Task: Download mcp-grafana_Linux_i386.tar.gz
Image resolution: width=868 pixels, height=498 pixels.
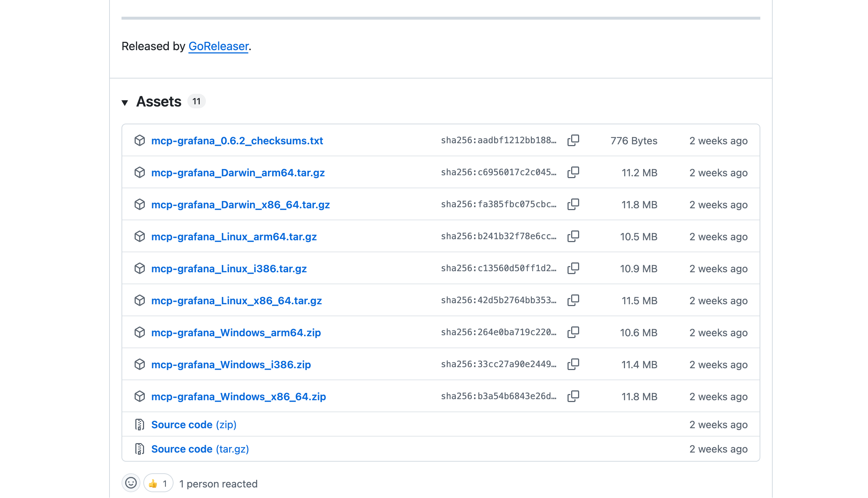Action: [x=229, y=269]
